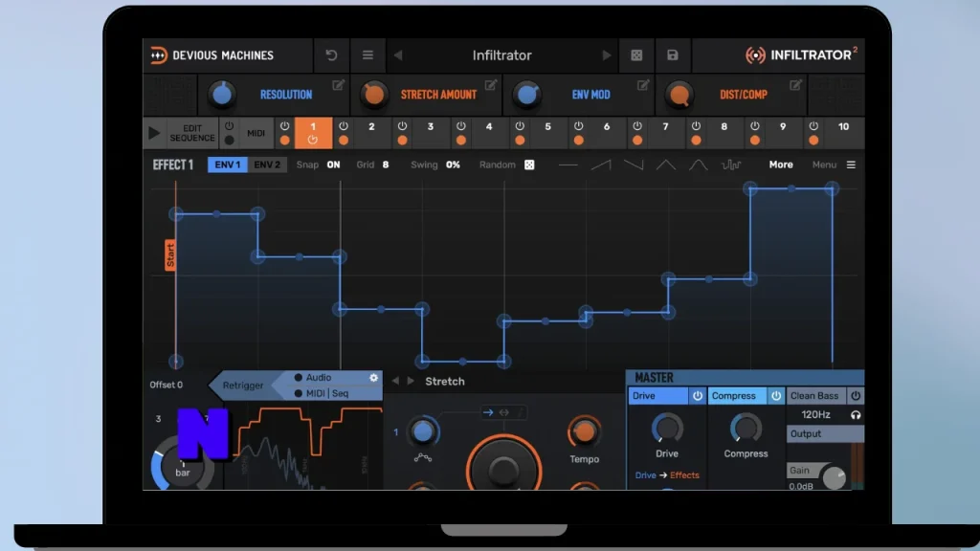Screen dimensions: 980x551
Task: Toggle power for effect slot 4
Action: [460, 126]
